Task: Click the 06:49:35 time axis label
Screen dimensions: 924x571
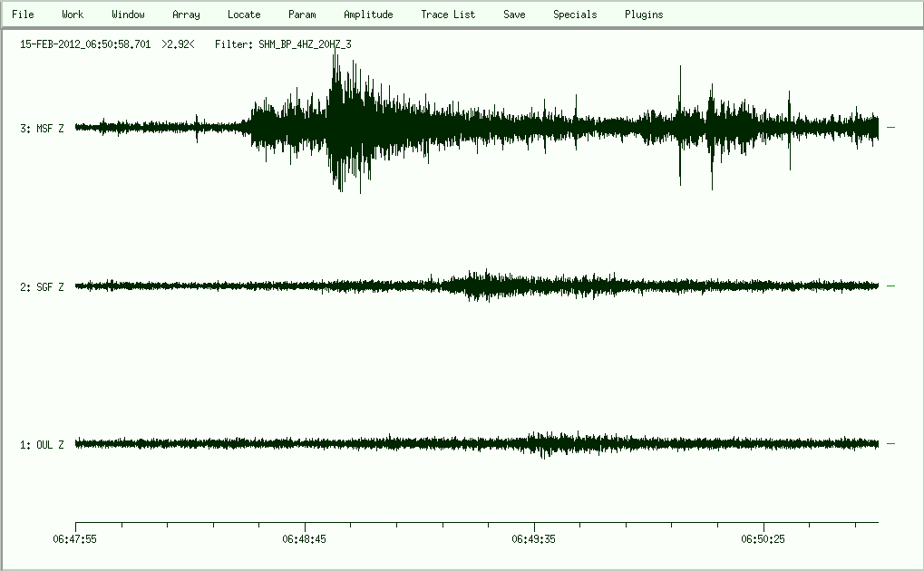Action: point(534,539)
